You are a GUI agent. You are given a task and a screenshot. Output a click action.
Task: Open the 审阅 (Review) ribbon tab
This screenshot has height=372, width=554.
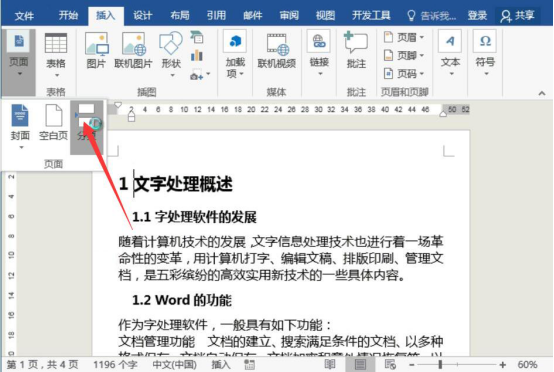pyautogui.click(x=289, y=16)
